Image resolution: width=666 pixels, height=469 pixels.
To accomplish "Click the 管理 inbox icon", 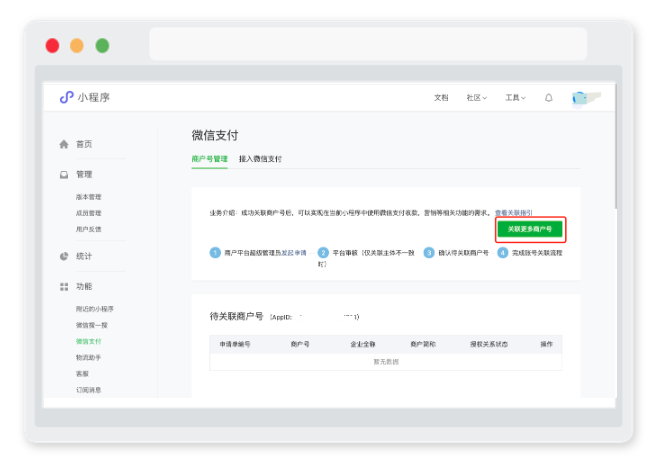I will tap(64, 175).
